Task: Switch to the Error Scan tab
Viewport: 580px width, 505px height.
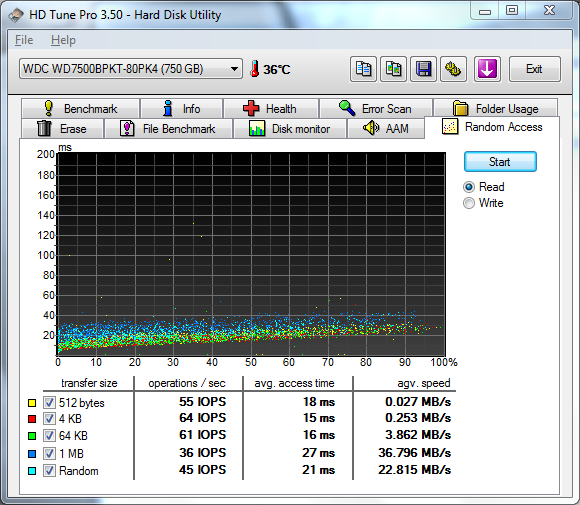Action: click(x=376, y=109)
